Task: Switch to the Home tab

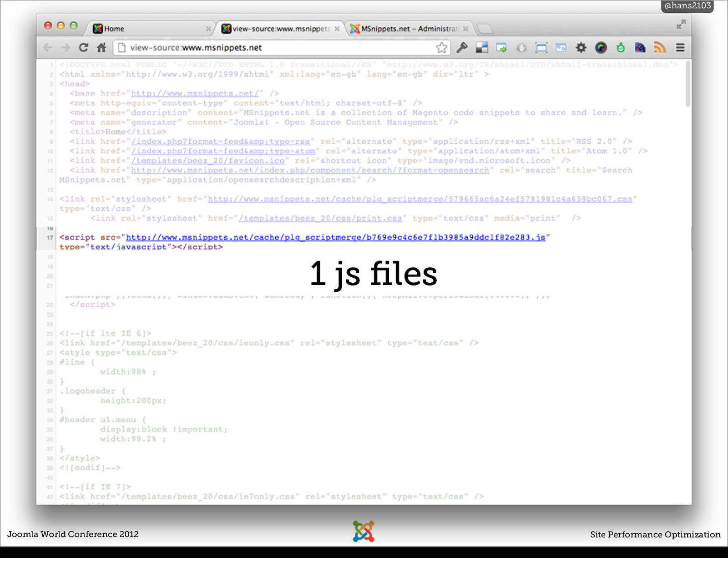Action: (x=150, y=29)
